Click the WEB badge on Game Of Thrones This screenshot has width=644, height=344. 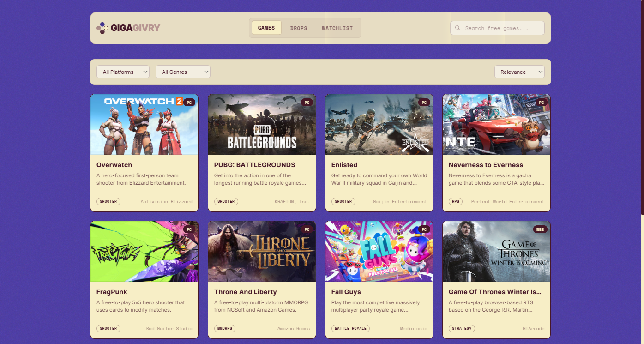pyautogui.click(x=540, y=229)
